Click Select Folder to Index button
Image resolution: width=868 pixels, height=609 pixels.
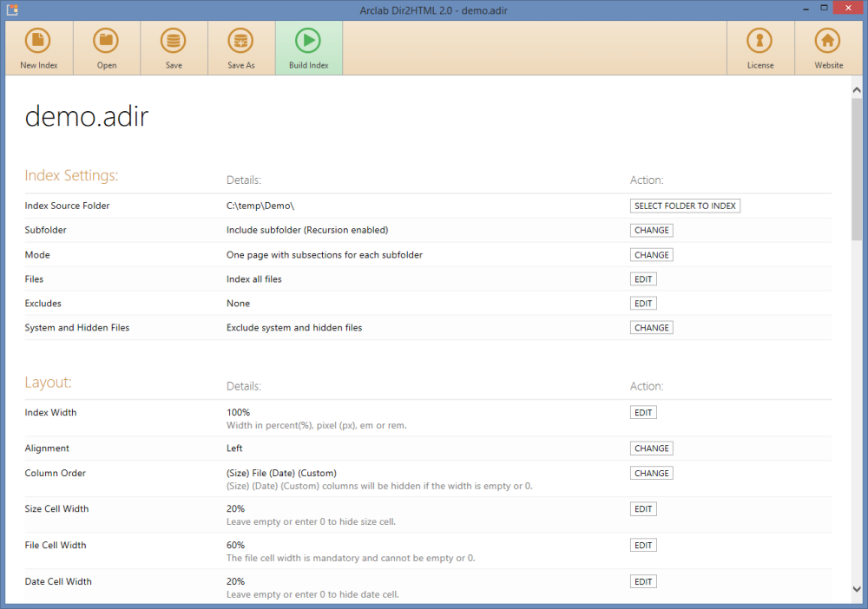685,206
